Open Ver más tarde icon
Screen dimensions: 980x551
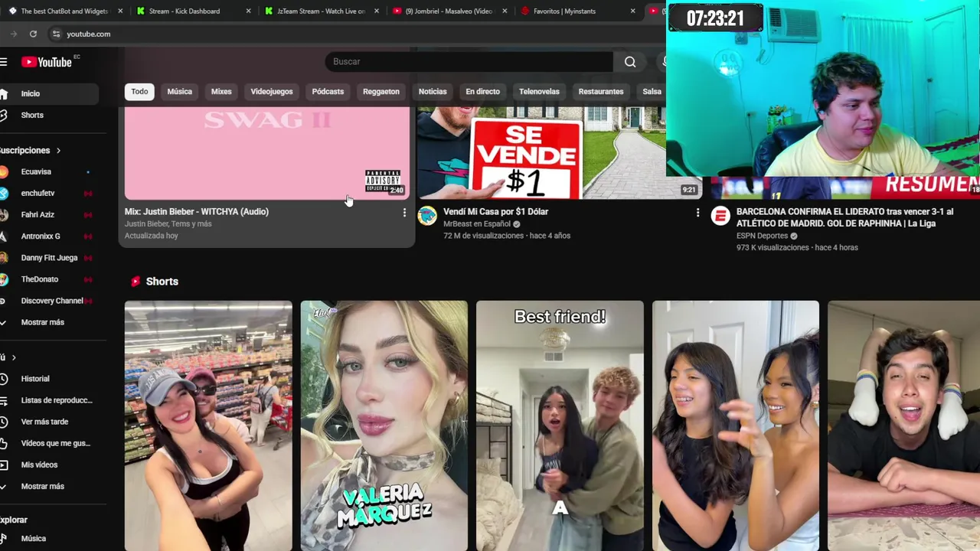click(4, 422)
